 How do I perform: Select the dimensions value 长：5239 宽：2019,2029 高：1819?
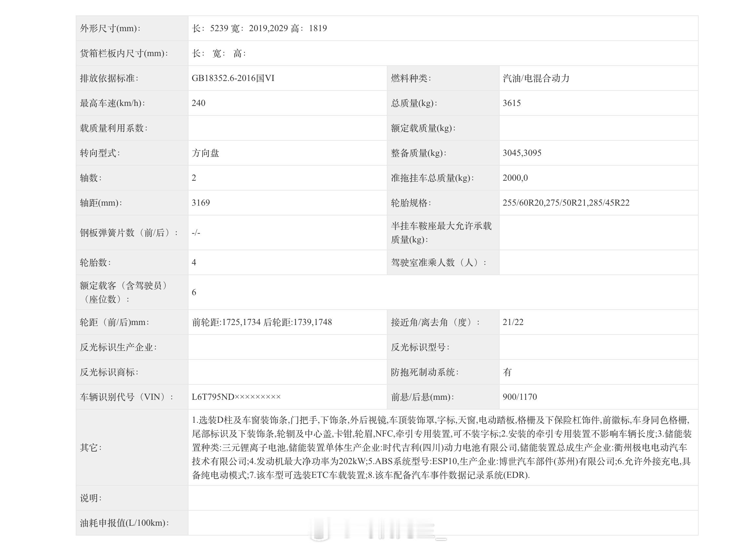(259, 28)
